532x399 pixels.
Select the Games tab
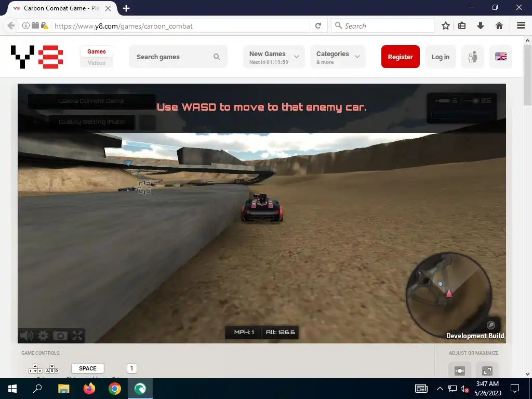[x=96, y=51]
